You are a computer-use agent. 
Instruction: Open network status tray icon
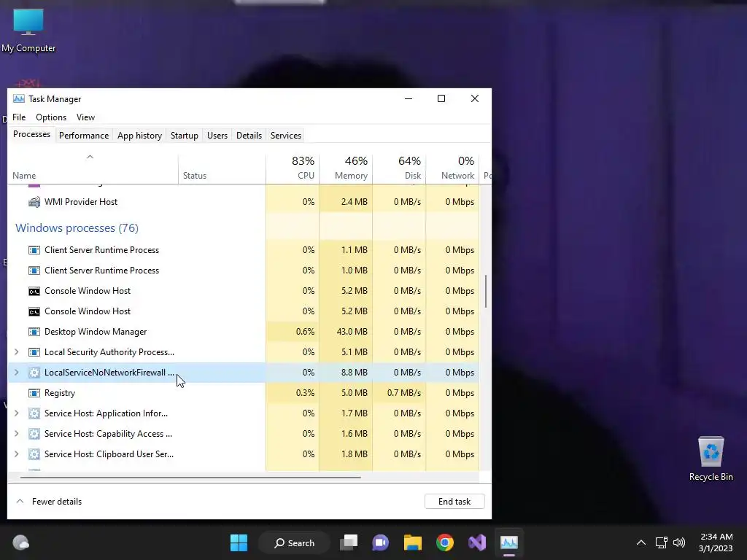click(x=661, y=542)
